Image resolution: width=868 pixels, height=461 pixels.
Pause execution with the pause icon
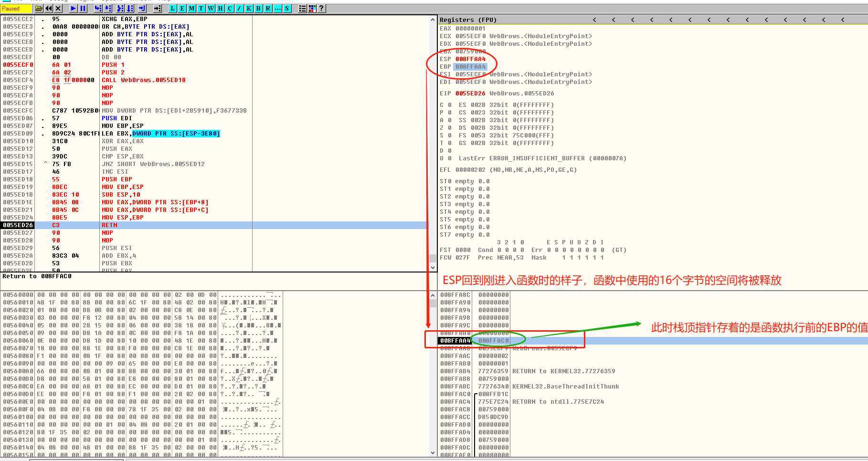coord(83,8)
